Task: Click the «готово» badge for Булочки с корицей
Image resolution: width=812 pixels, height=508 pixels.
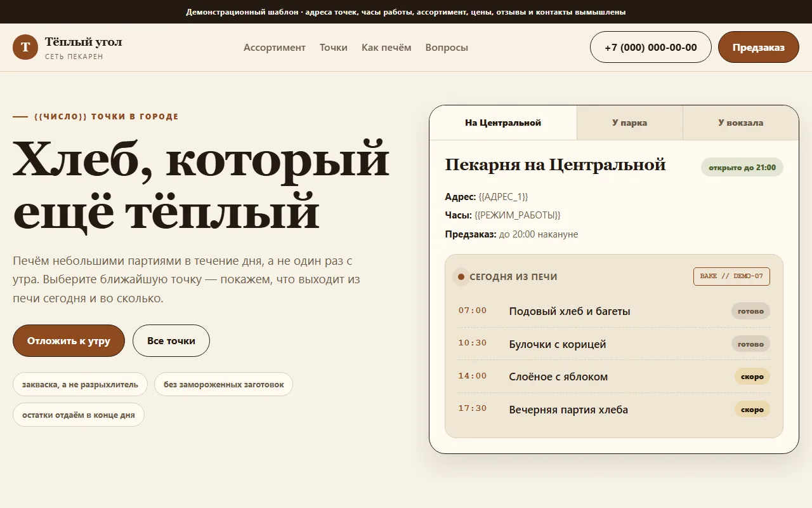Action: (751, 344)
